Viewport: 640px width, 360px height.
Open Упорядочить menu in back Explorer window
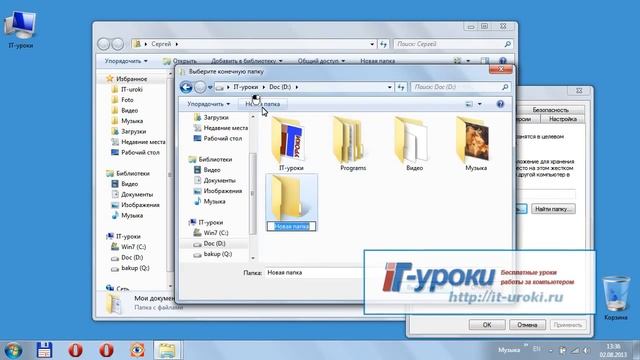click(126, 61)
